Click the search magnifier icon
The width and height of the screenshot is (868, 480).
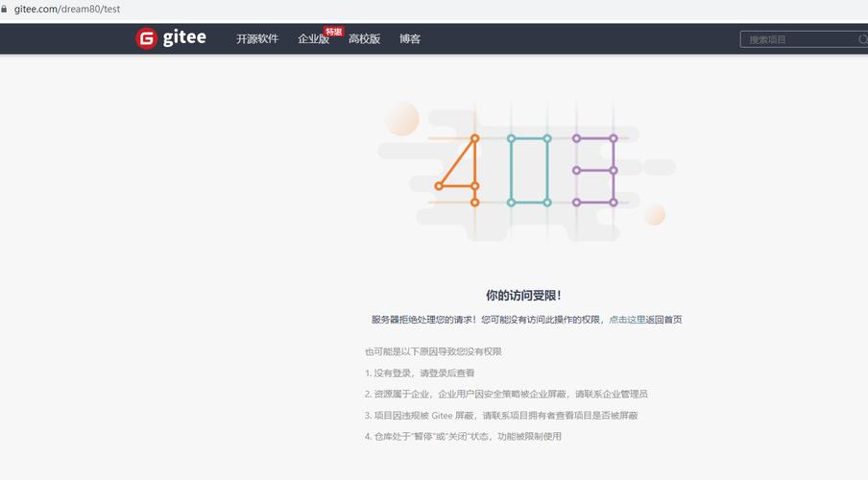pyautogui.click(x=862, y=39)
